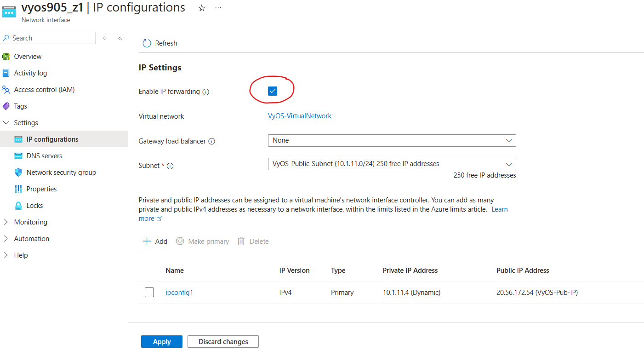The width and height of the screenshot is (644, 351).
Task: Open the more options ellipsis menu
Action: [x=218, y=7]
